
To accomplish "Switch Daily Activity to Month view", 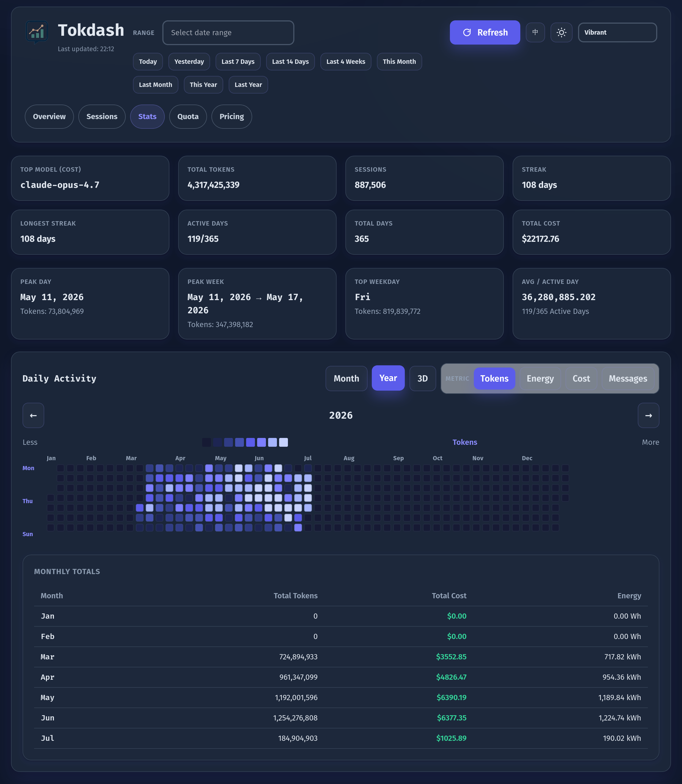I will click(x=346, y=379).
